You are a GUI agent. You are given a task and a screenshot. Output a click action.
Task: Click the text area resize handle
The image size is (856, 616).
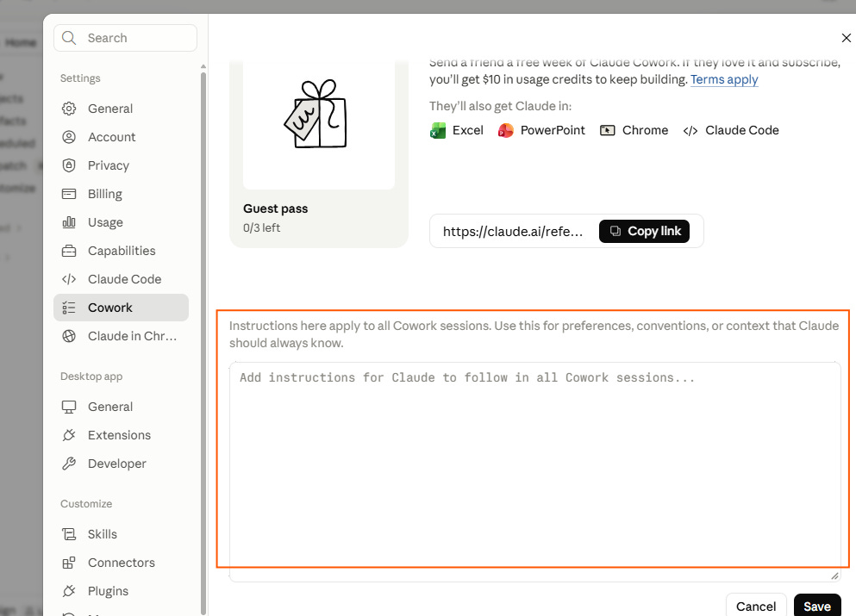coord(834,576)
